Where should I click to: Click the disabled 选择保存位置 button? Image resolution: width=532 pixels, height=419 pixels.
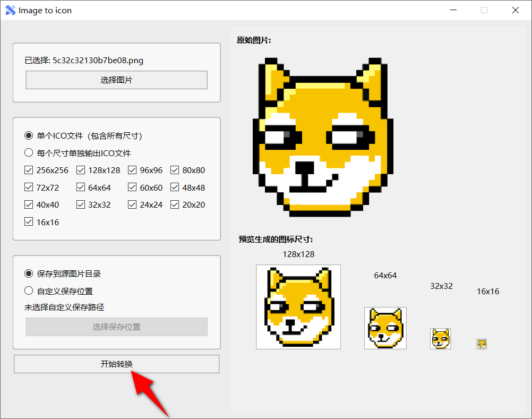[116, 327]
